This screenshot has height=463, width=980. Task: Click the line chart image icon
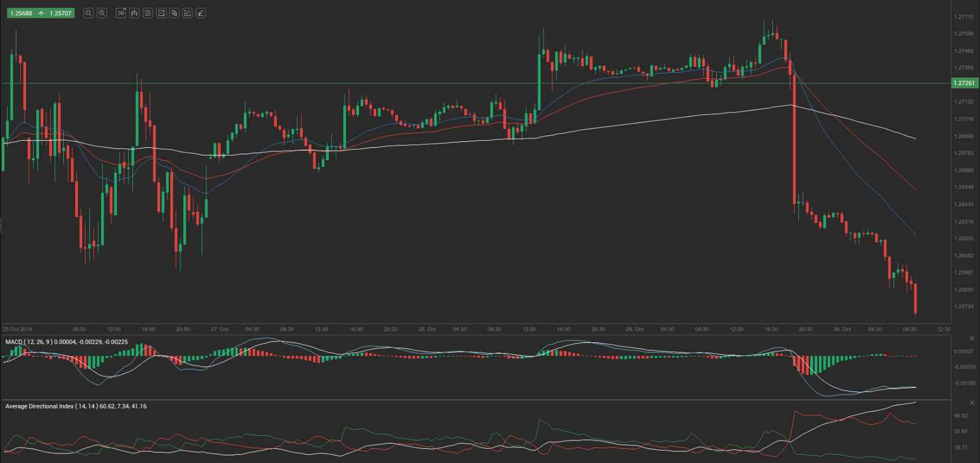(161, 13)
